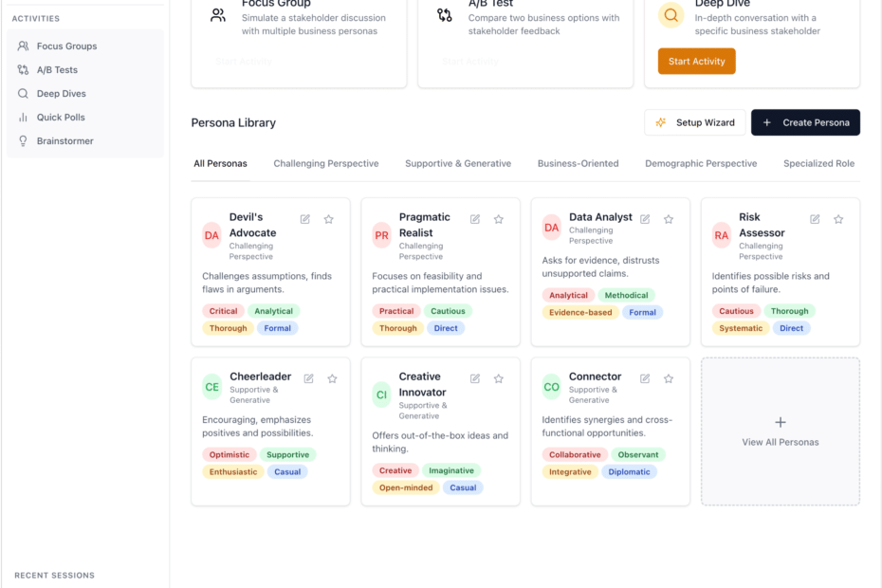This screenshot has width=882, height=588.
Task: Click the edit icon on Cheerleader card
Action: (x=308, y=378)
